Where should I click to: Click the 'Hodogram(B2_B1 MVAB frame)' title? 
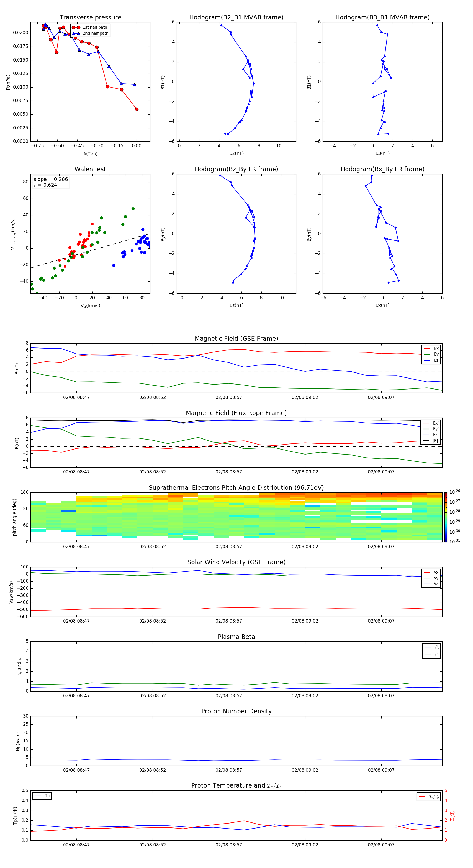pyautogui.click(x=236, y=17)
